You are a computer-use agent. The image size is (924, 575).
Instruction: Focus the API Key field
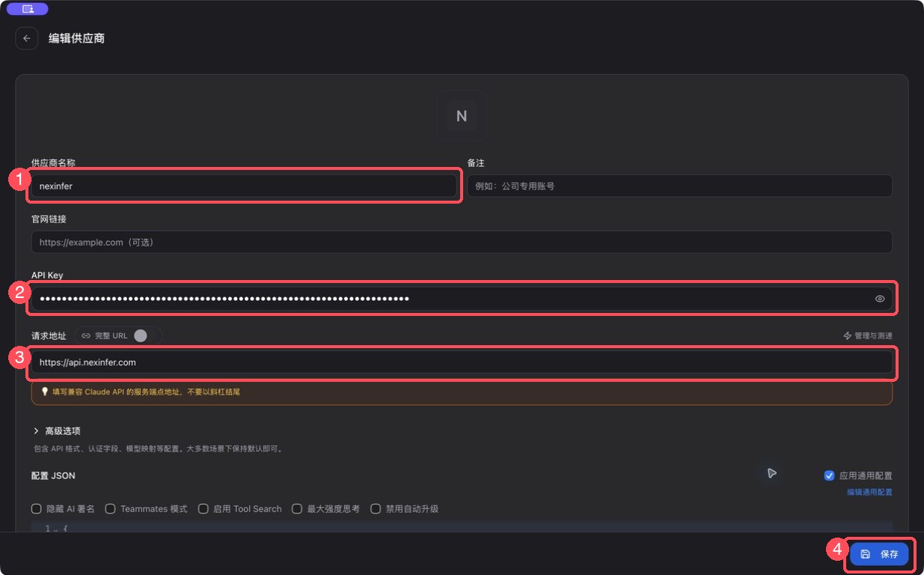(462, 299)
